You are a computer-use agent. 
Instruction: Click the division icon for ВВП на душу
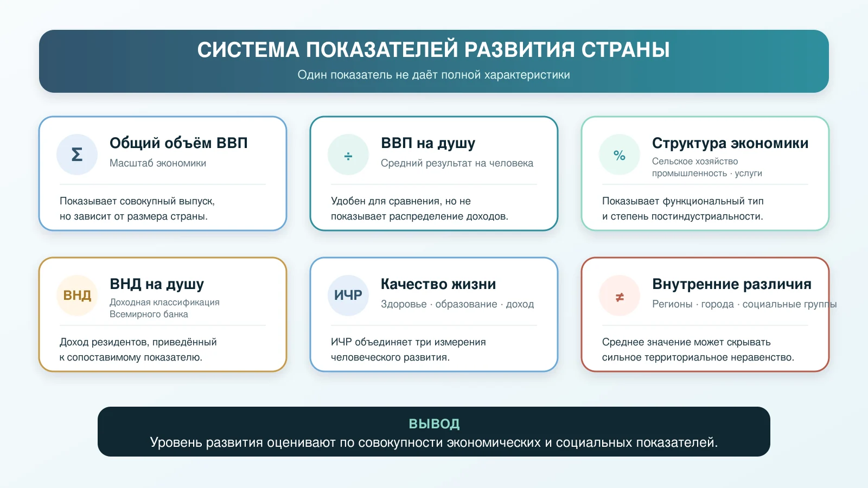348,155
